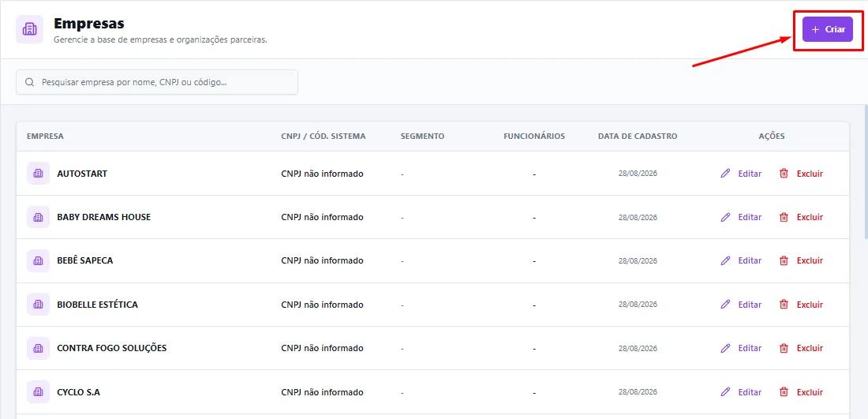Click trash icon in BEBÊ SAPECA row
The width and height of the screenshot is (868, 419).
(784, 260)
